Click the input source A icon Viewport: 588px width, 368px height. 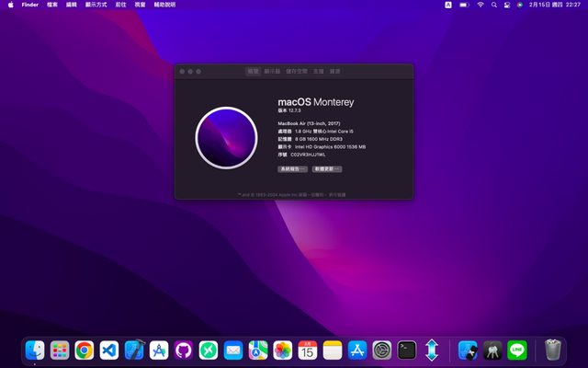click(448, 5)
